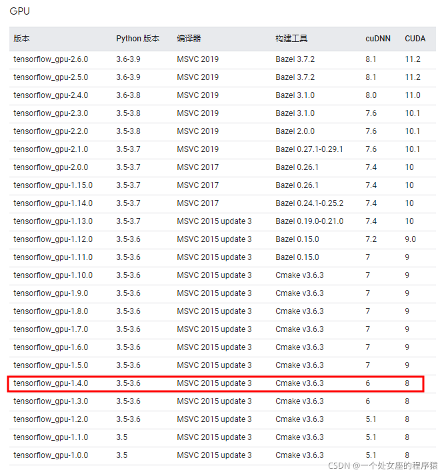The image size is (448, 476).
Task: Click the cuDNN column header
Action: (378, 39)
